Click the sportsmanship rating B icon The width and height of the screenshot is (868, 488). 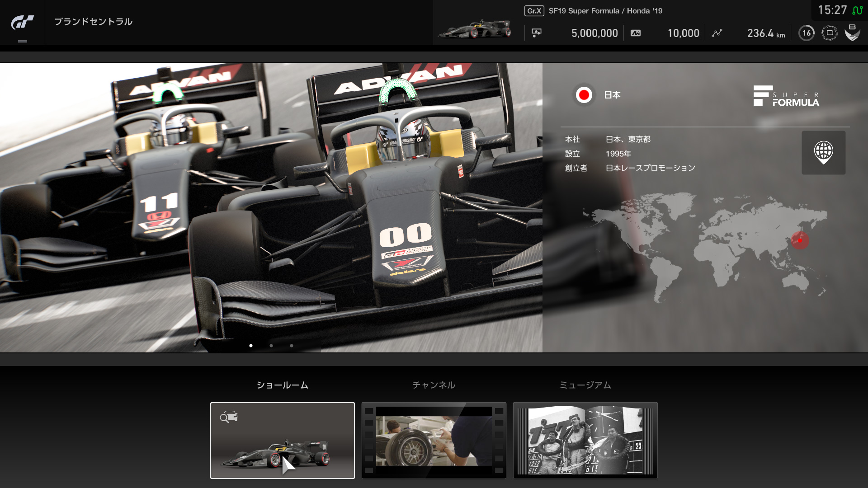(852, 33)
